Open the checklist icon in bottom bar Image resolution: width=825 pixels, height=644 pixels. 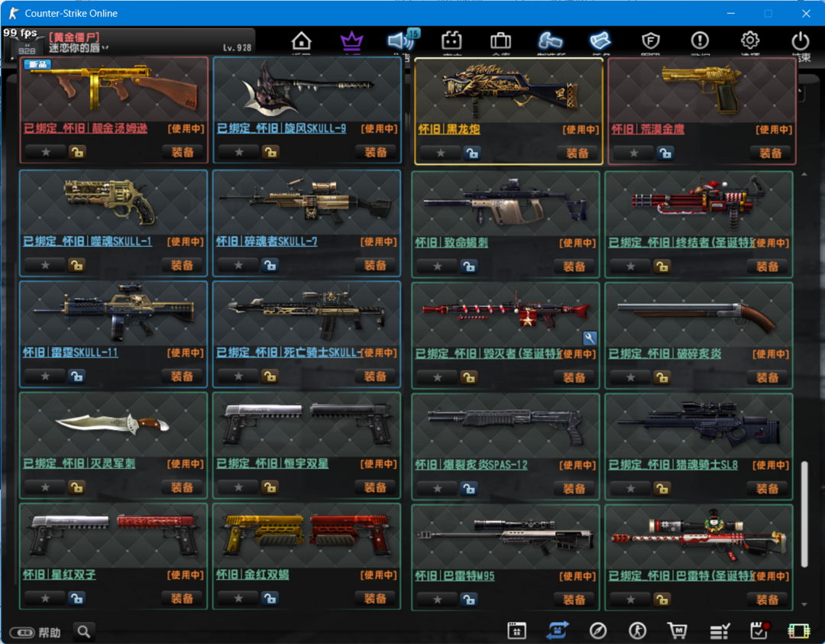pos(720,630)
